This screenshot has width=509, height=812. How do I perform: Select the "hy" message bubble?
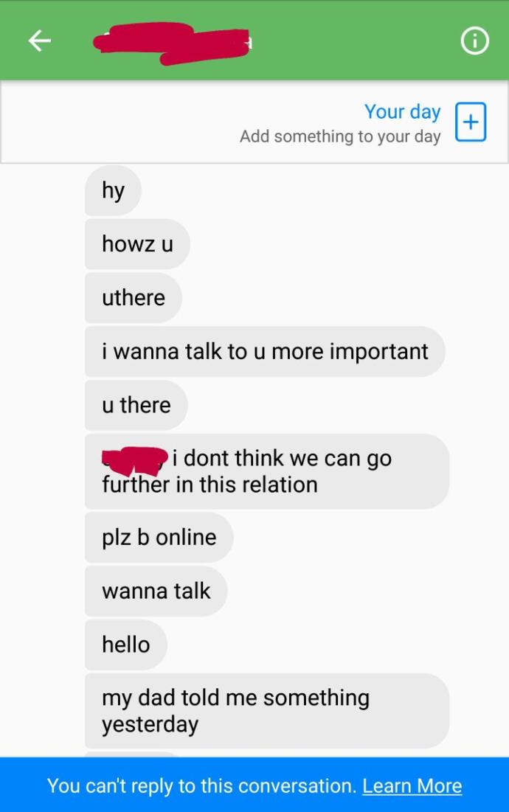pos(113,190)
